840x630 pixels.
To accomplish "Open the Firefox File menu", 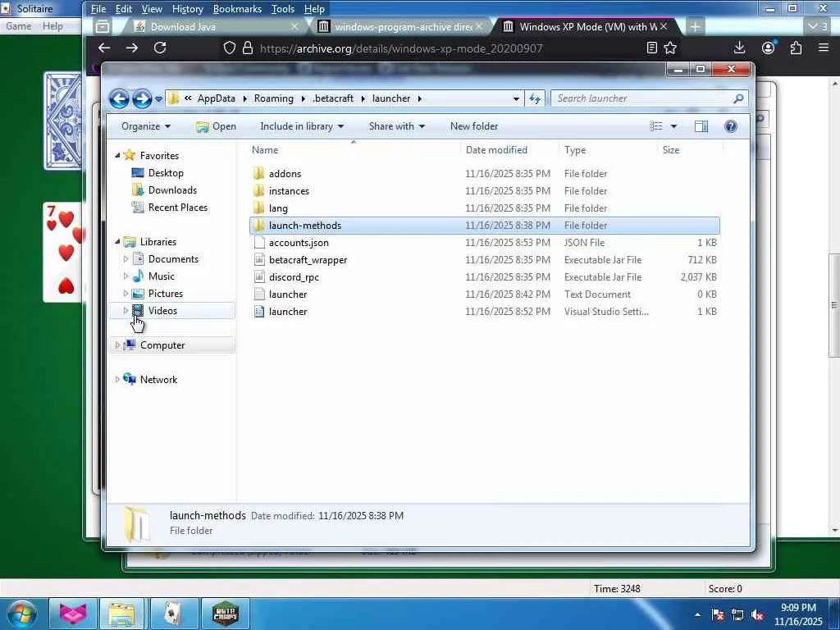I will (98, 9).
